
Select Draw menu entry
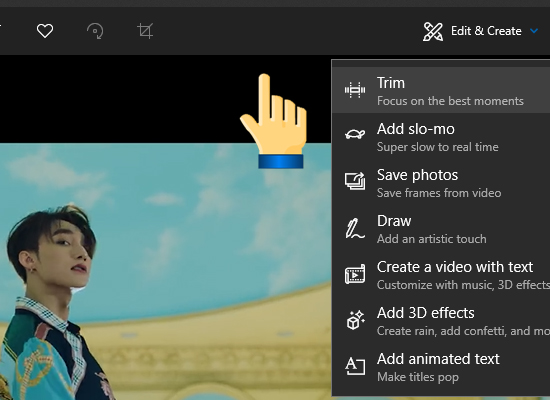pos(441,228)
